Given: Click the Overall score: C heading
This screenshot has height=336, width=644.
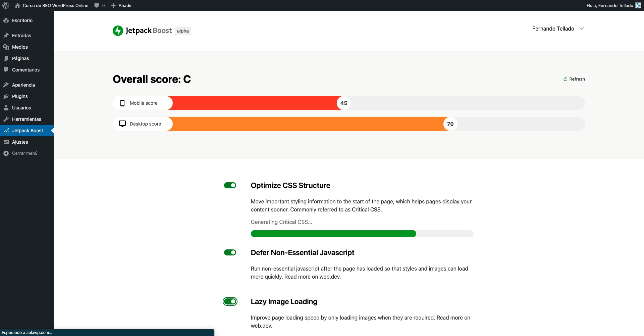Looking at the screenshot, I should (152, 79).
